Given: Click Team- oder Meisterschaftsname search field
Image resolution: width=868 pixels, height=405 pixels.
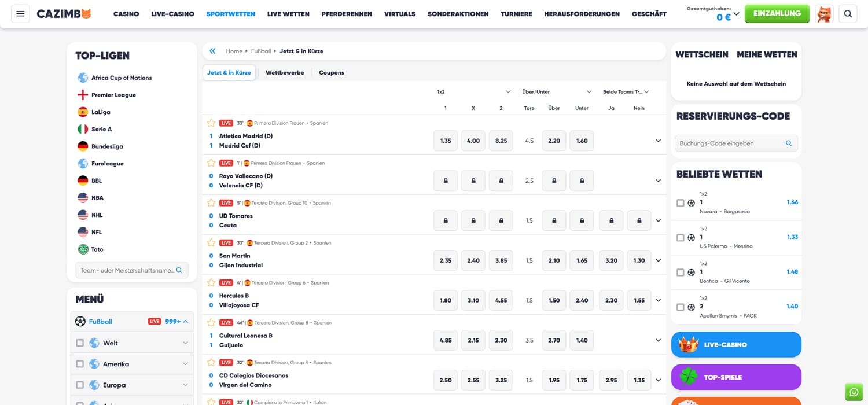Looking at the screenshot, I should (132, 270).
